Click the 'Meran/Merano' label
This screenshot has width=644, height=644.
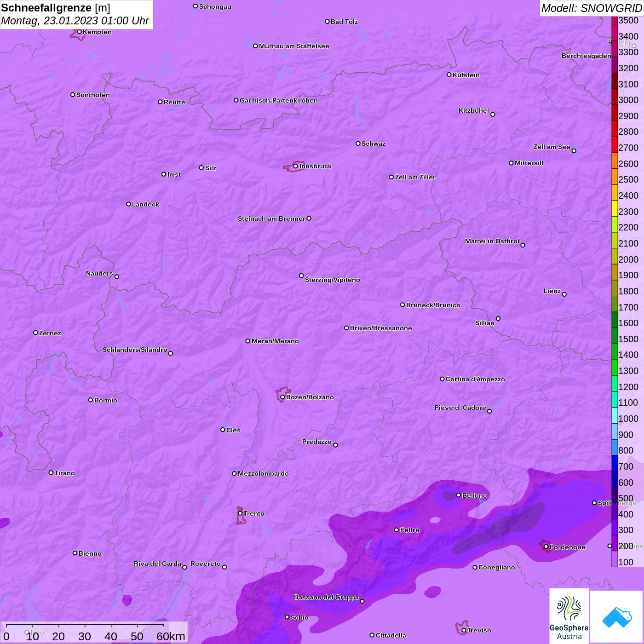(275, 341)
